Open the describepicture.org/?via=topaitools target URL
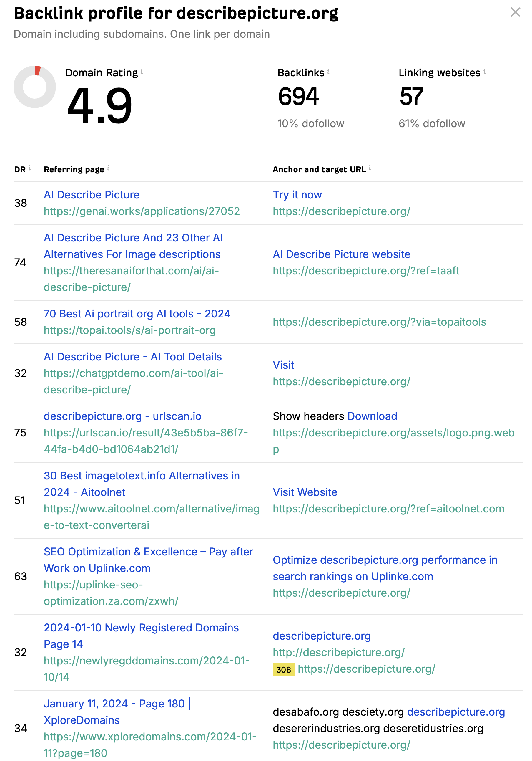The image size is (532, 761). [x=379, y=322]
